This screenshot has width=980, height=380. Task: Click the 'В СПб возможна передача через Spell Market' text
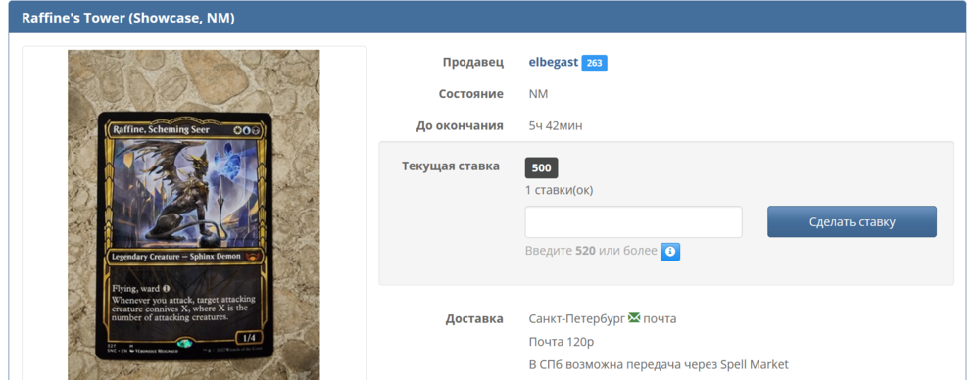659,364
